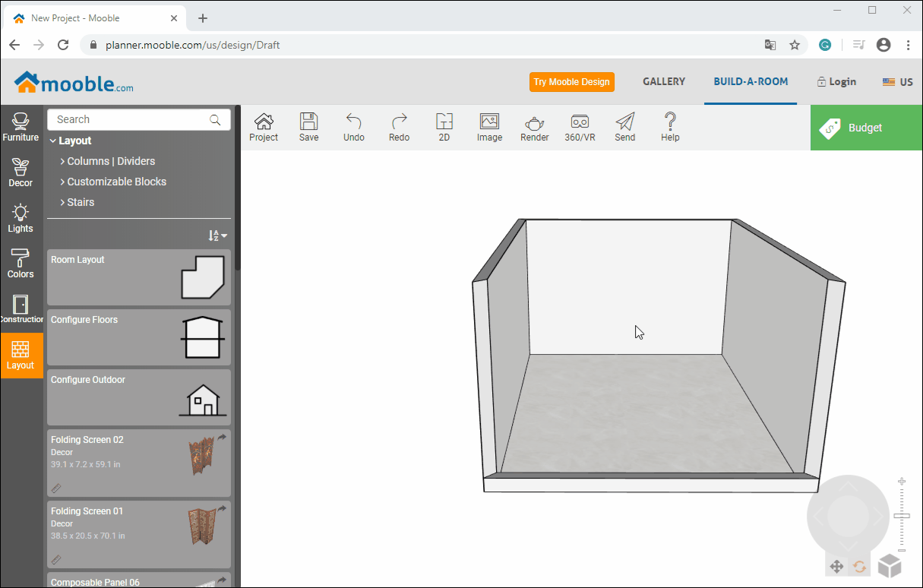Open the Image capture tool
This screenshot has width=923, height=588.
(x=489, y=127)
